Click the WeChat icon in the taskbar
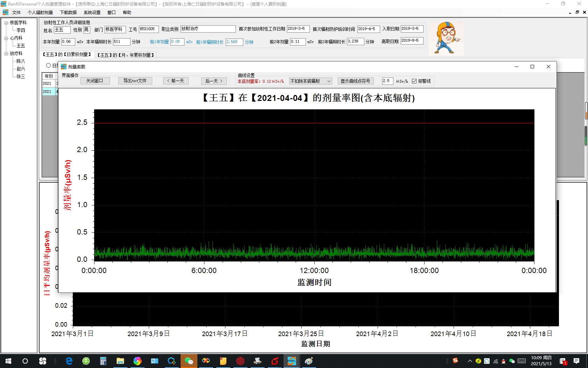The height and width of the screenshot is (368, 588). pos(189,361)
